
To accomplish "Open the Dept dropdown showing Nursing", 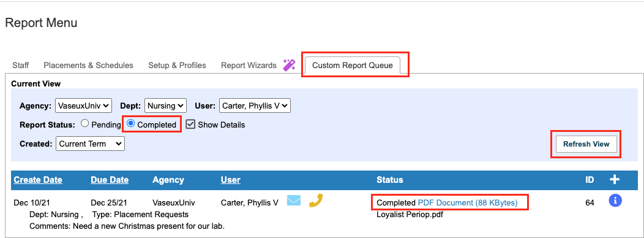I will [x=165, y=106].
